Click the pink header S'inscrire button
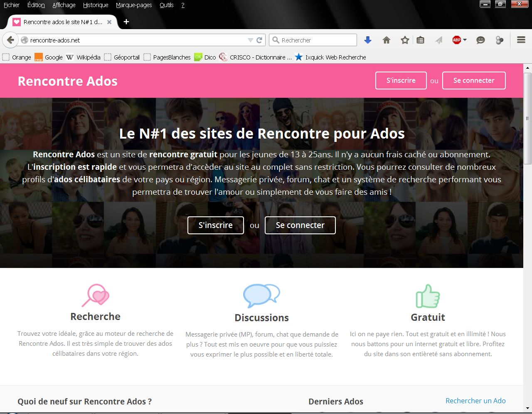Image resolution: width=532 pixels, height=414 pixels. [x=401, y=80]
